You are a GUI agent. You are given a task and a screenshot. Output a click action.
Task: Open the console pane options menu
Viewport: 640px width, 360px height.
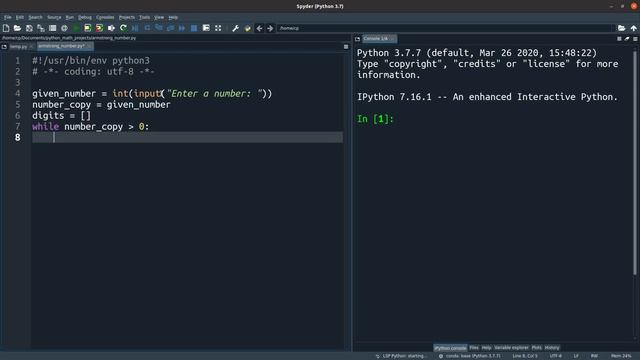coord(636,39)
